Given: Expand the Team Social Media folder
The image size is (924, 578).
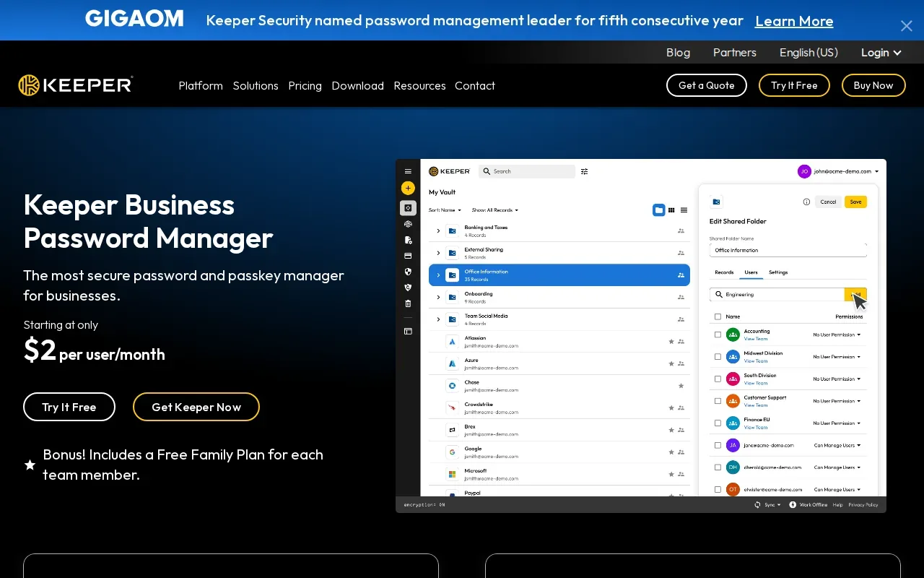Looking at the screenshot, I should [x=438, y=319].
